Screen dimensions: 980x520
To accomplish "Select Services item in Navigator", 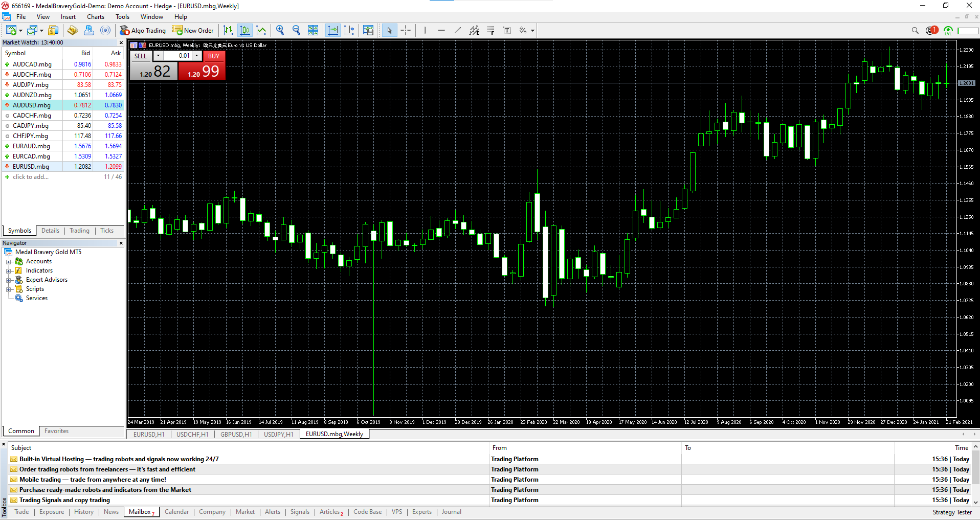I will 37,298.
